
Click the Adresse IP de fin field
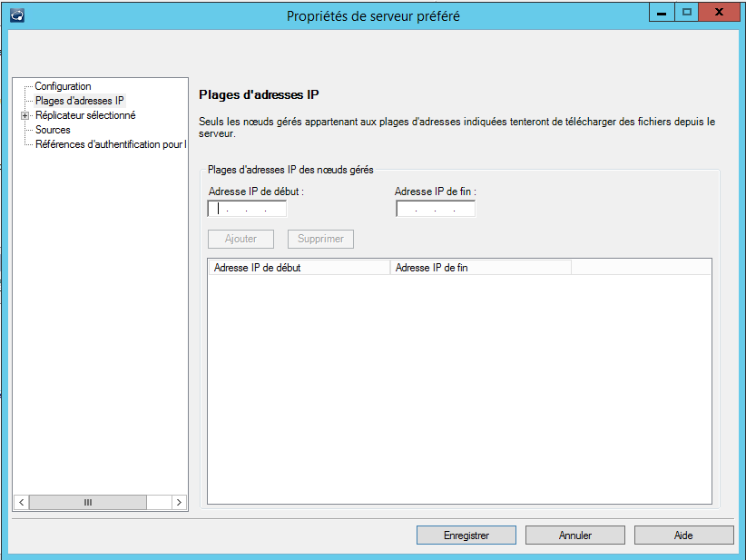(x=436, y=209)
